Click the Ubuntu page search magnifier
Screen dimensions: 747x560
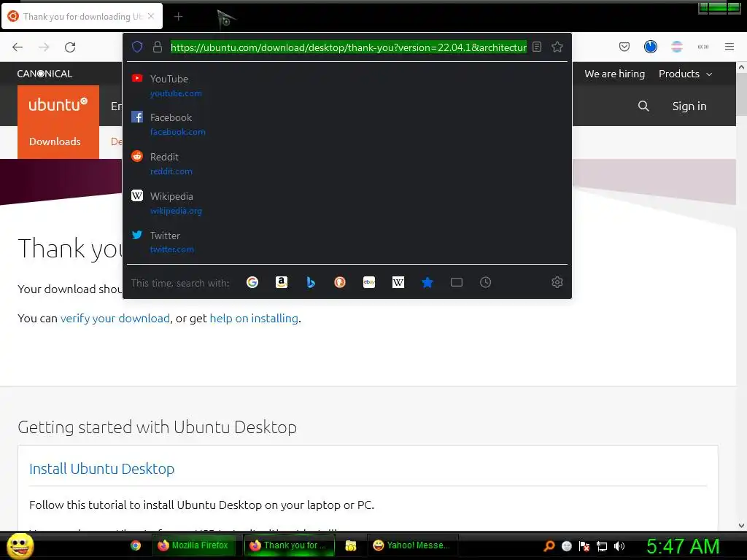[643, 106]
